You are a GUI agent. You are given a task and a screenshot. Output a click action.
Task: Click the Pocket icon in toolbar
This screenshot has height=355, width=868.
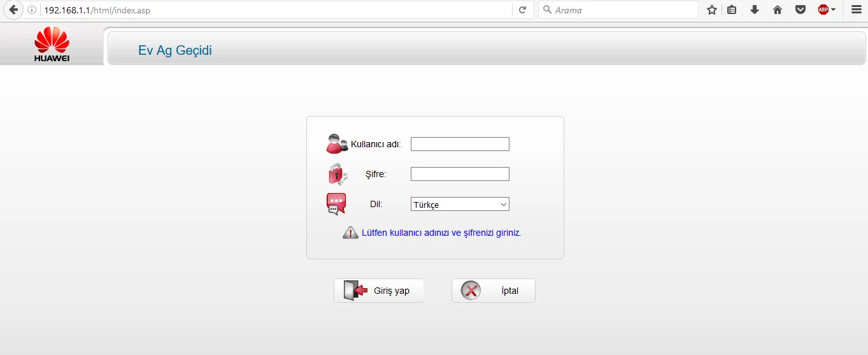(x=800, y=10)
